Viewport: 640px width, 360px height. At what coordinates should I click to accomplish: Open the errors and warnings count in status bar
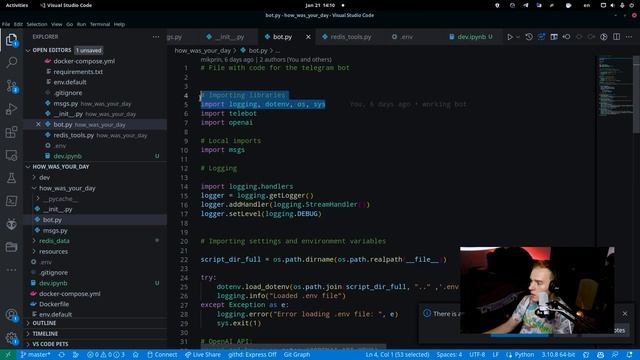106,355
